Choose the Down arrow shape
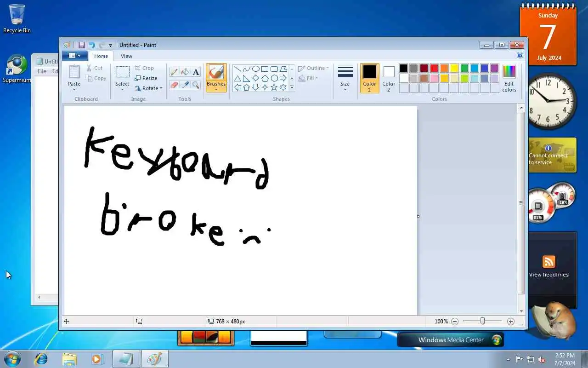Screen dimensions: 588x368 [x=256, y=87]
